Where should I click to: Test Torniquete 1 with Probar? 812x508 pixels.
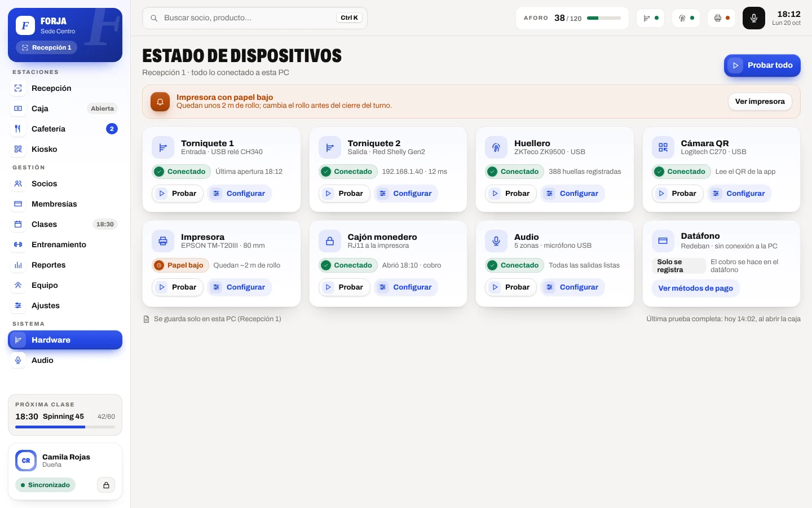(178, 193)
